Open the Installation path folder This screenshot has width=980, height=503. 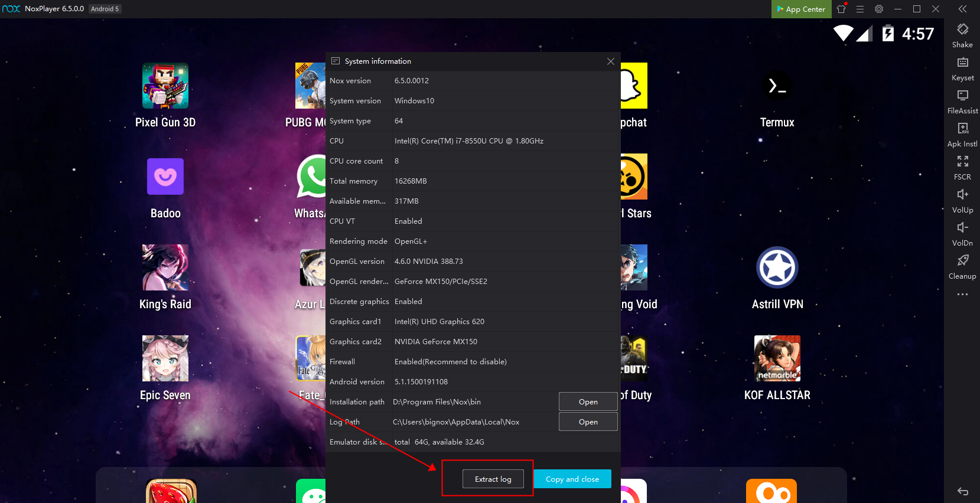[588, 401]
